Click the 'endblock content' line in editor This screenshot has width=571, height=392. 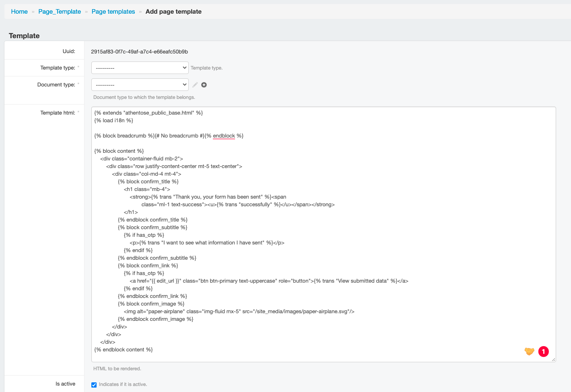click(124, 350)
